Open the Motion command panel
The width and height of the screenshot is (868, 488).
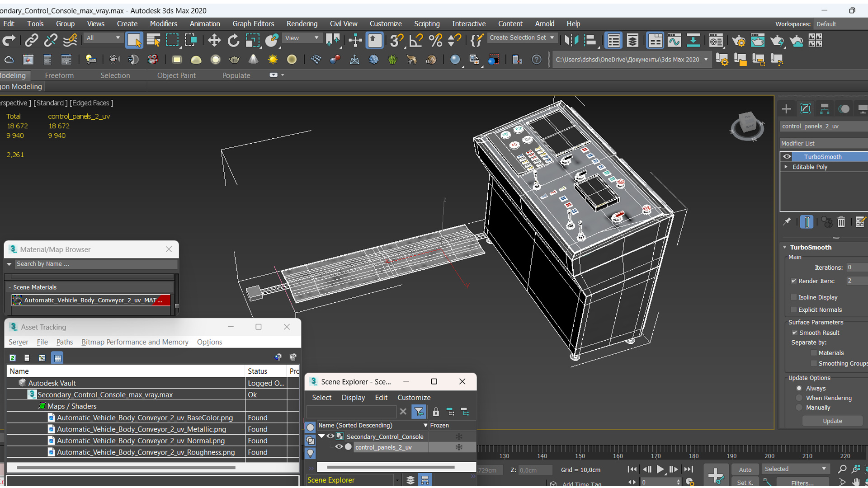pos(844,109)
